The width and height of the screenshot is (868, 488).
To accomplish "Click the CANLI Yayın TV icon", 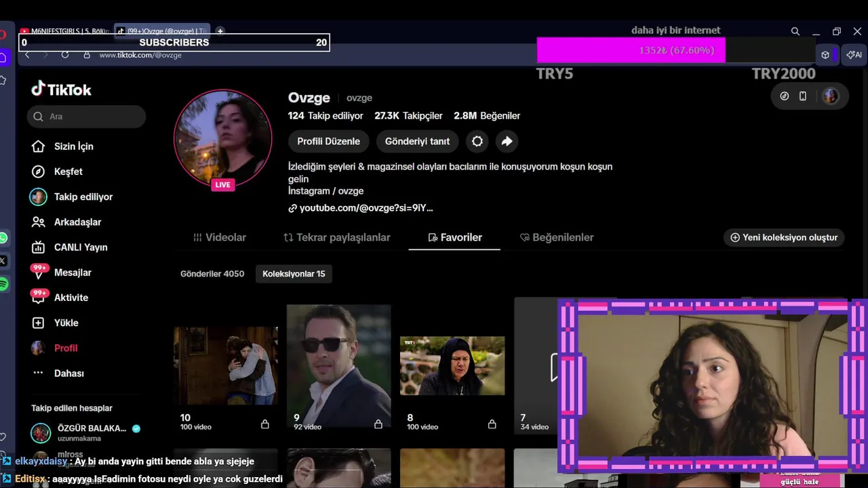I will pyautogui.click(x=39, y=247).
